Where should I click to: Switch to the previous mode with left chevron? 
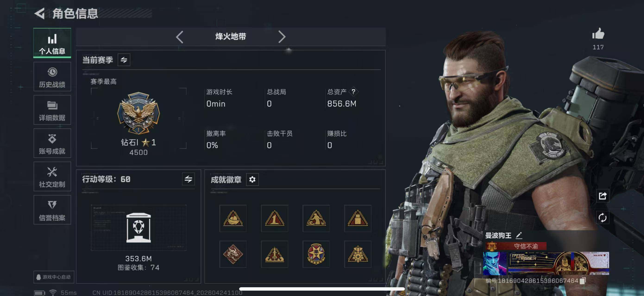pos(179,37)
